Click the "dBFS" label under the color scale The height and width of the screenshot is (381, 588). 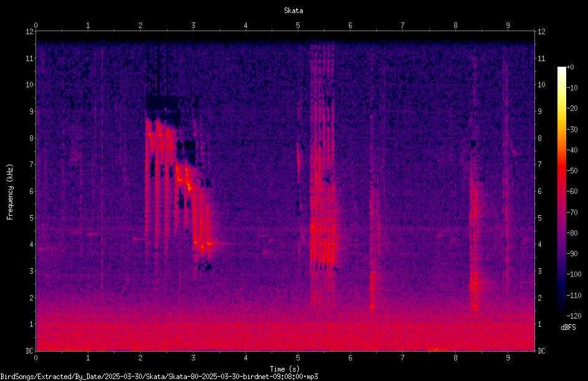click(x=568, y=327)
